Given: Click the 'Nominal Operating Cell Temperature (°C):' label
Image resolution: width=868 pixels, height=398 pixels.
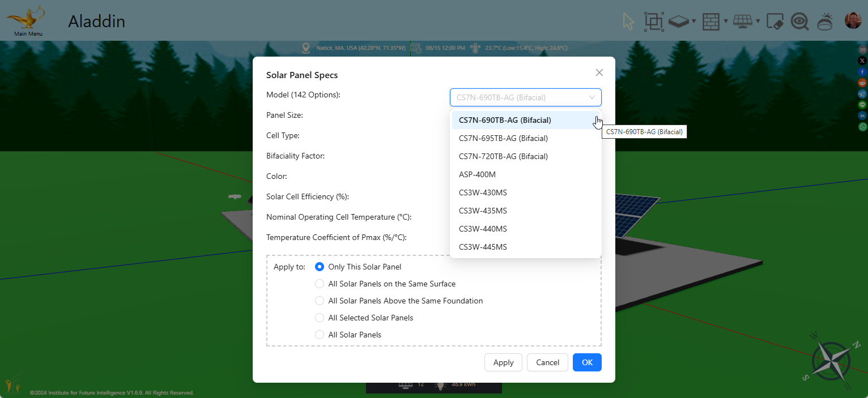Looking at the screenshot, I should (x=339, y=217).
